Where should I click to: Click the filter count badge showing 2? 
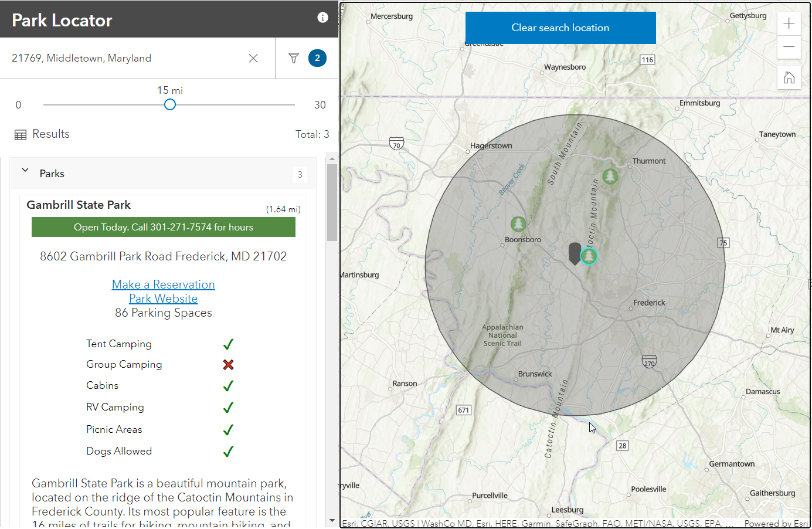[x=317, y=58]
